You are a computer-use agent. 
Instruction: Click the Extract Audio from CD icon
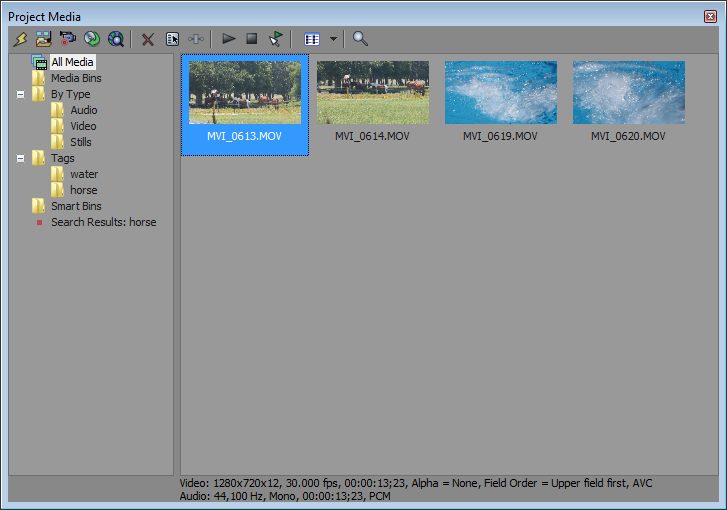tap(92, 39)
